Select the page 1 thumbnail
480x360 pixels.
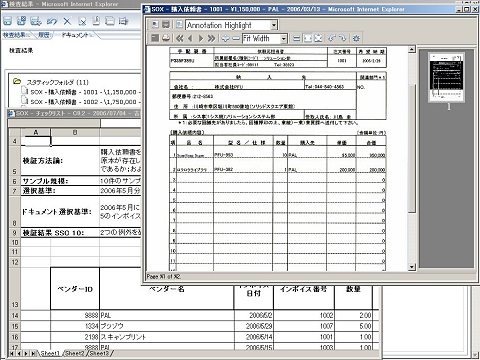447,77
